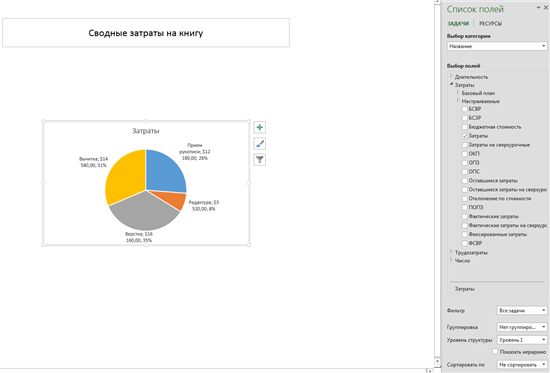Enable Фактические затраты на сверхурочные field
This screenshot has width=550, height=373.
point(465,225)
